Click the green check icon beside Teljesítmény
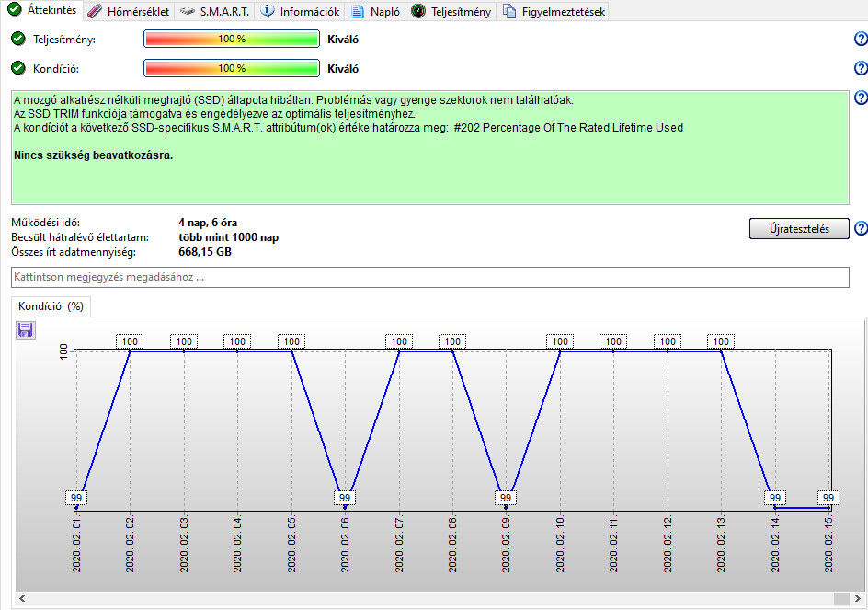This screenshot has width=868, height=610. pos(18,39)
